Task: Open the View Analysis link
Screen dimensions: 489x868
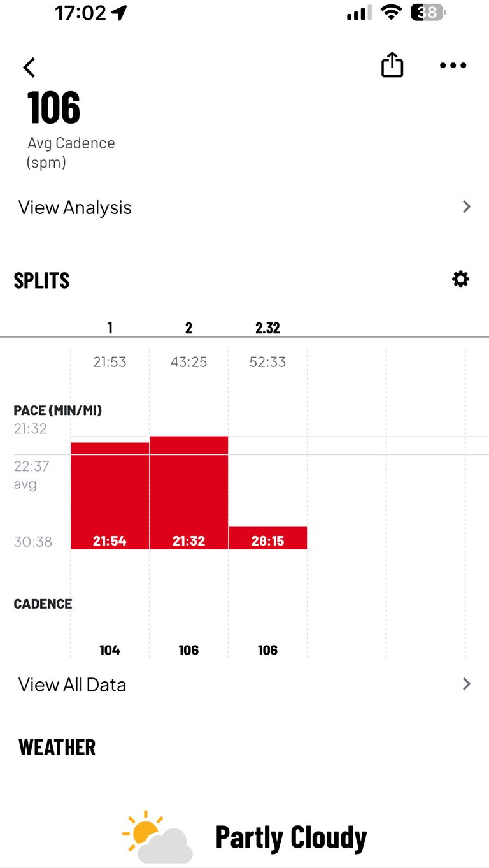Action: pos(75,208)
